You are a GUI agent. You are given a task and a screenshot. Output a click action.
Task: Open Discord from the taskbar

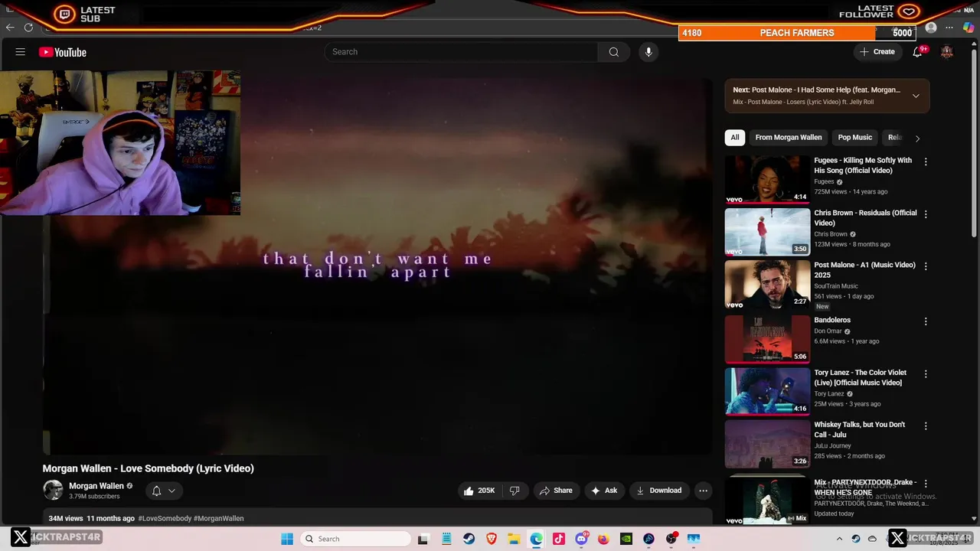pos(581,539)
